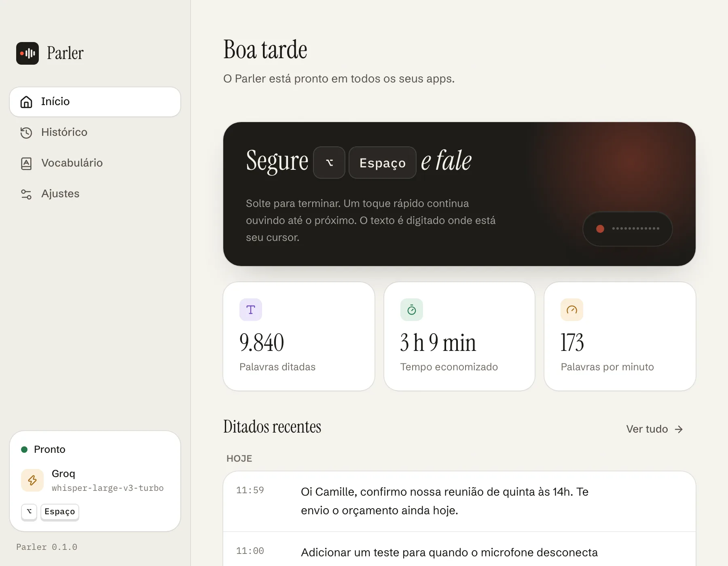The height and width of the screenshot is (566, 728).
Task: Click the Palavras por minuto label
Action: tap(607, 367)
